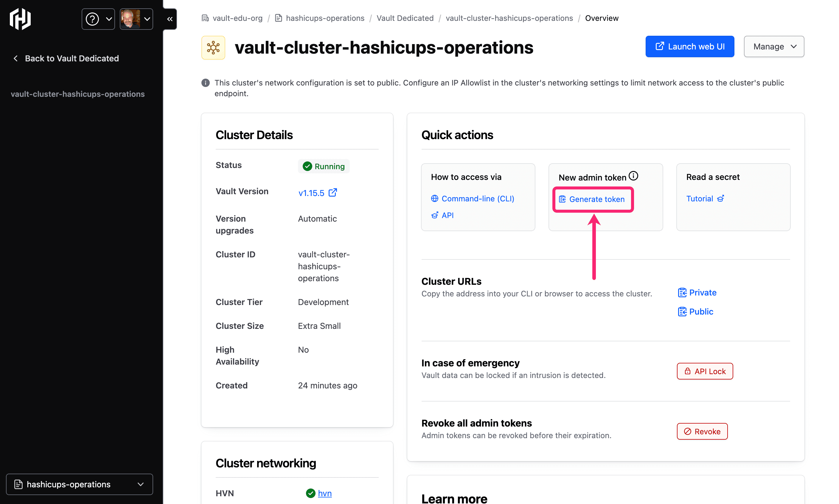This screenshot has width=839, height=504.
Task: Click the Quick actions heading
Action: pos(457,135)
